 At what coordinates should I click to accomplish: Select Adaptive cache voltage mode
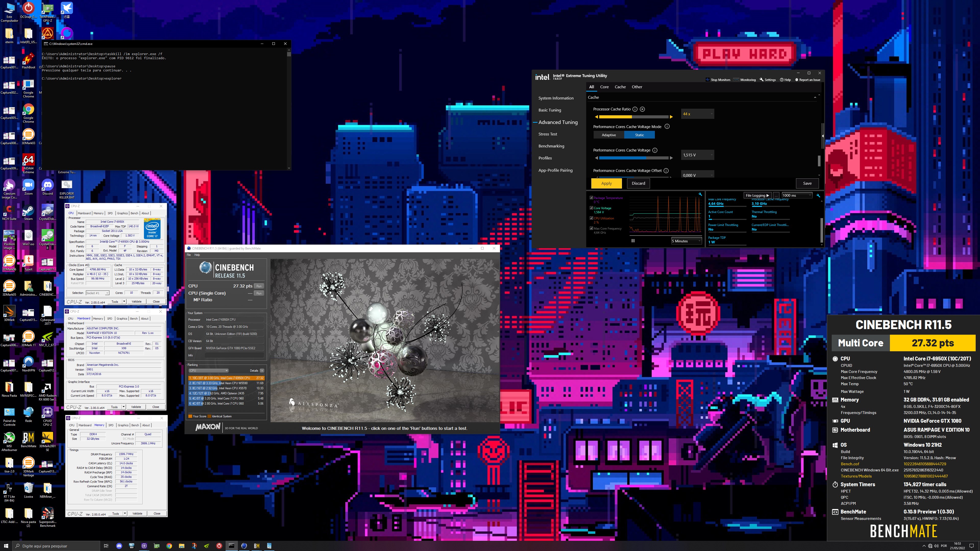609,135
